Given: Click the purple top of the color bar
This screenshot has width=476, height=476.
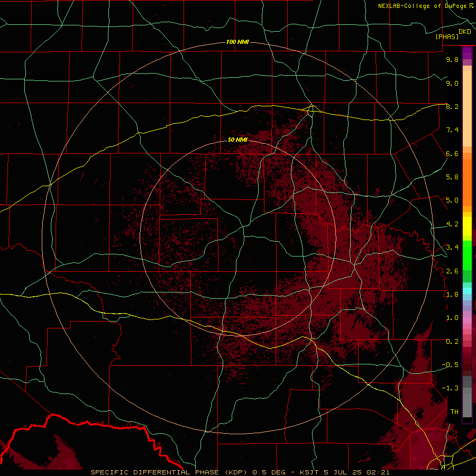Looking at the screenshot, I should (x=467, y=53).
